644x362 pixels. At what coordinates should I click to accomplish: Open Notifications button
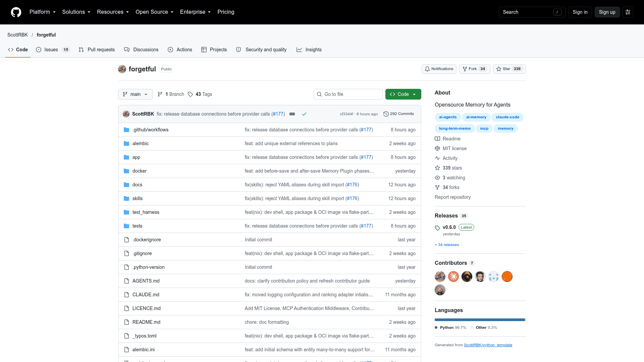click(439, 69)
